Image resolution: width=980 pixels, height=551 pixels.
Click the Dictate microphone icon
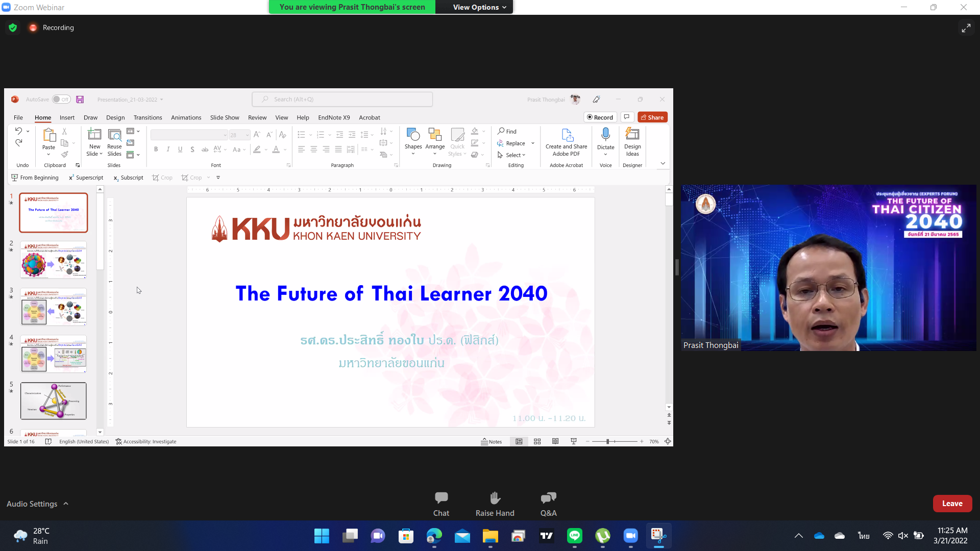point(605,135)
